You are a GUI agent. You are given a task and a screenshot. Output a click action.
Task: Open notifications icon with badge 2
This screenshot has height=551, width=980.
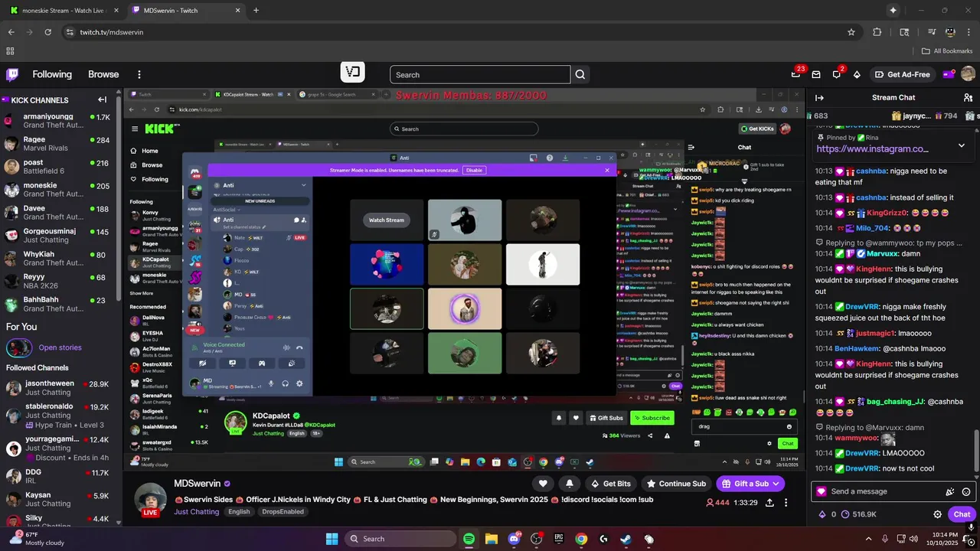click(x=837, y=74)
